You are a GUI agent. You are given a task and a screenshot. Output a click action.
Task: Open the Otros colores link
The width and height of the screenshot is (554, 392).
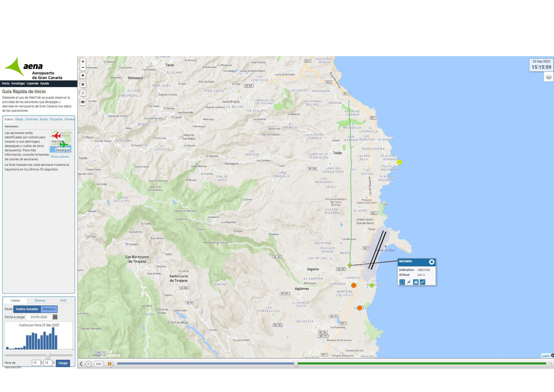(60, 157)
